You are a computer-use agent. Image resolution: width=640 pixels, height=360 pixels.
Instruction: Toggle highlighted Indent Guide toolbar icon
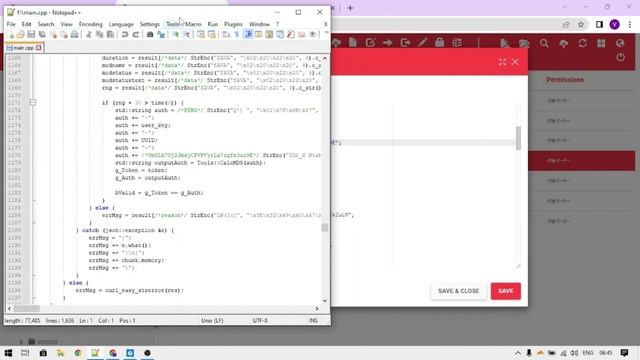(x=248, y=35)
